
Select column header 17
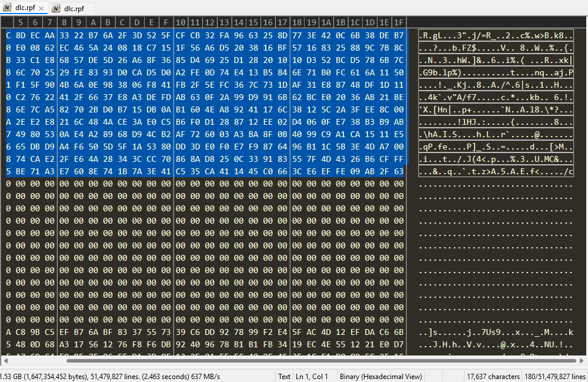(282, 22)
